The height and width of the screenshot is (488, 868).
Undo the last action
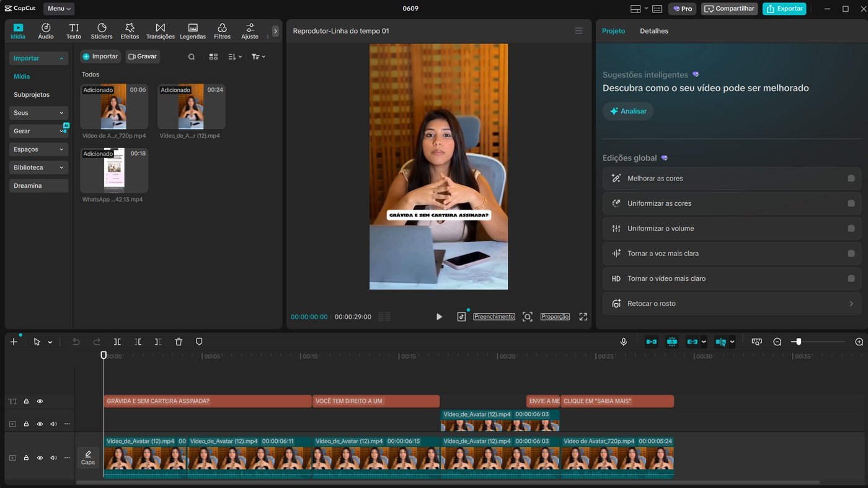point(76,342)
